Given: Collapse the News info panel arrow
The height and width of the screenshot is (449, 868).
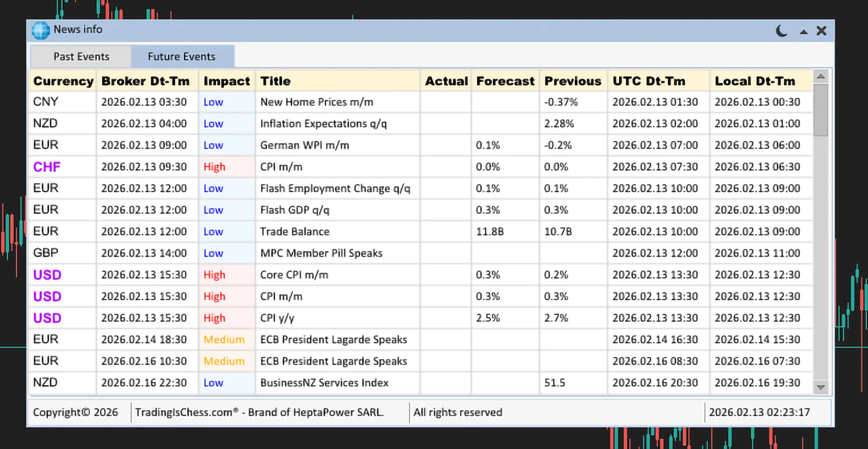Looking at the screenshot, I should pos(804,32).
